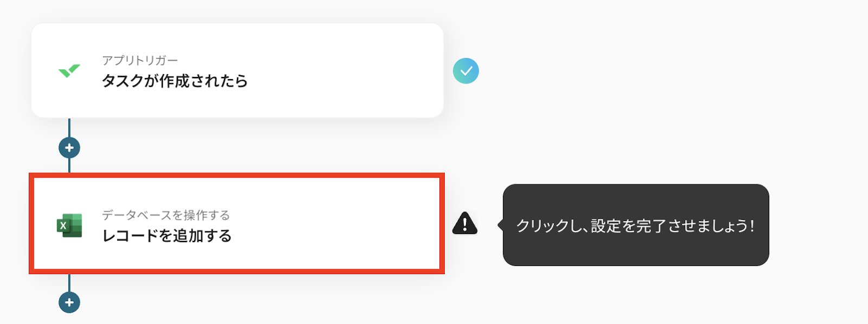The image size is (868, 324).
Task: Click the アプリトリガー label text
Action: pyautogui.click(x=140, y=60)
